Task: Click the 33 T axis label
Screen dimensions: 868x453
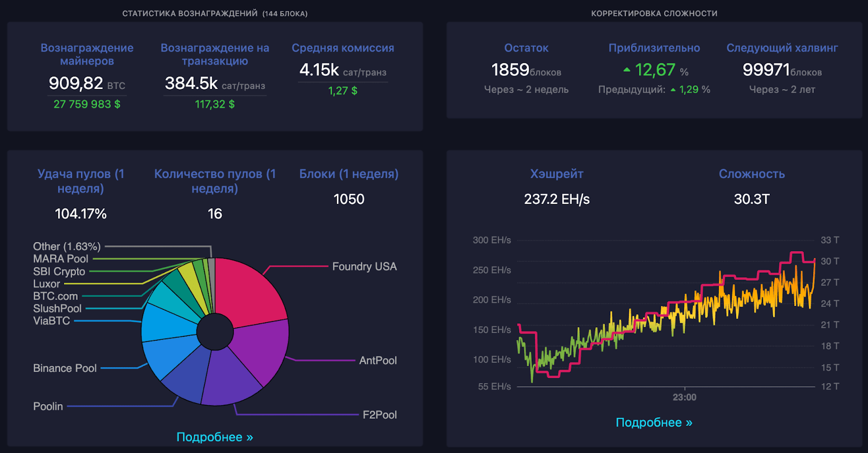Action: click(830, 240)
